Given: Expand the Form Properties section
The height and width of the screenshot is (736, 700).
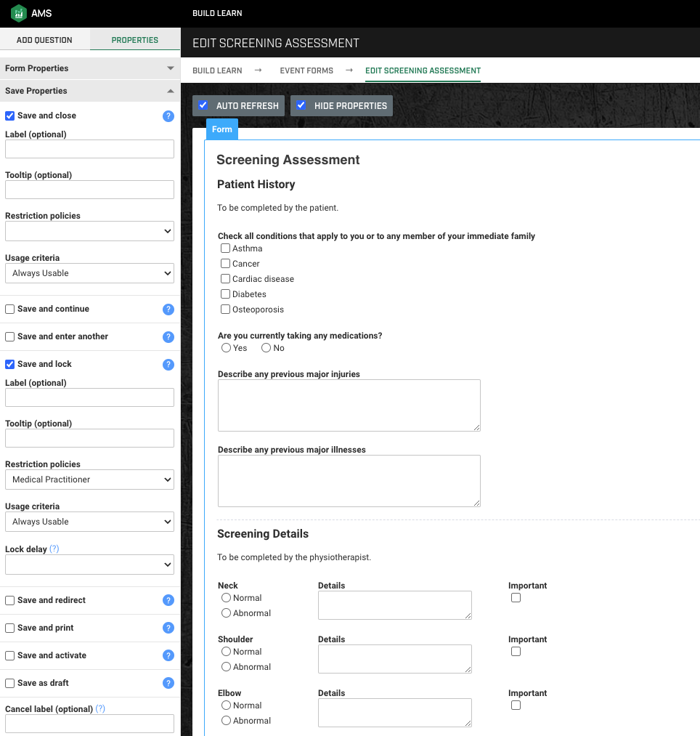Looking at the screenshot, I should 89,68.
